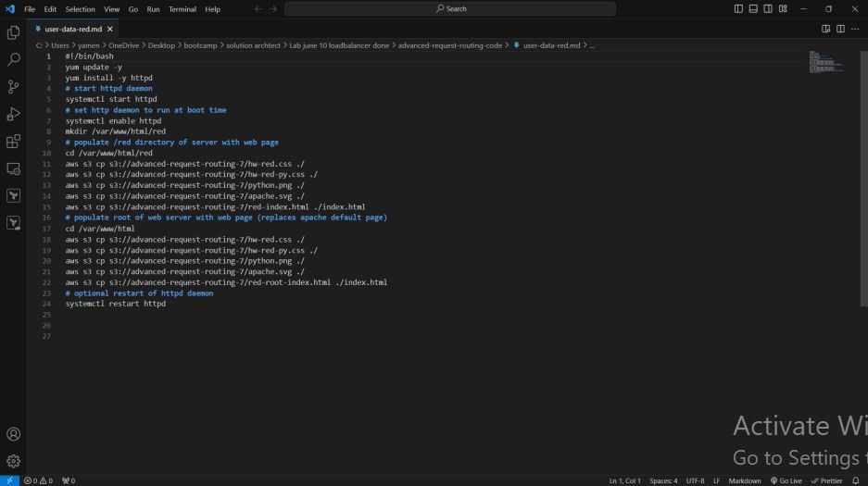Click 'systemctl restart httpd' line

[115, 304]
